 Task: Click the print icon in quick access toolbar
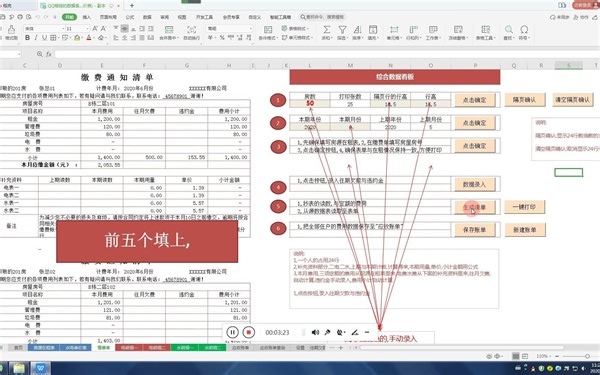[x=20, y=17]
